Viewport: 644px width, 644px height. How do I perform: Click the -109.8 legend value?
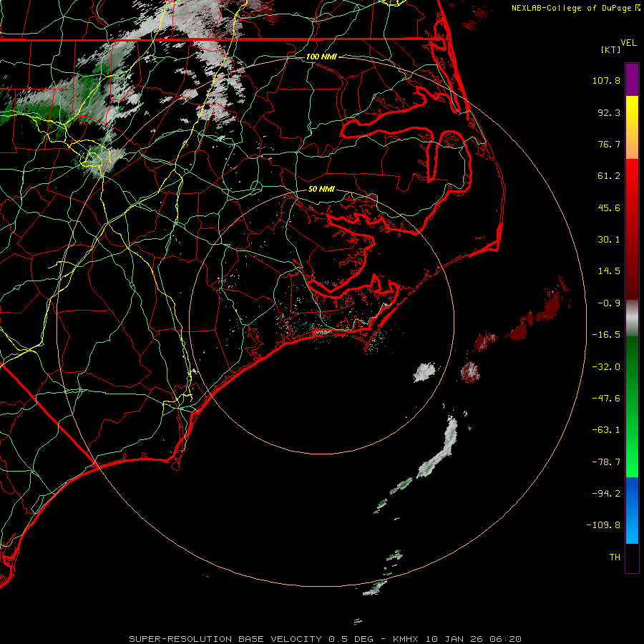point(604,525)
